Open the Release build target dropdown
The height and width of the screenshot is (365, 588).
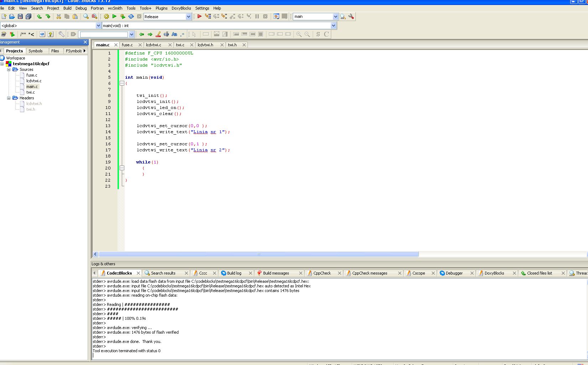point(188,17)
